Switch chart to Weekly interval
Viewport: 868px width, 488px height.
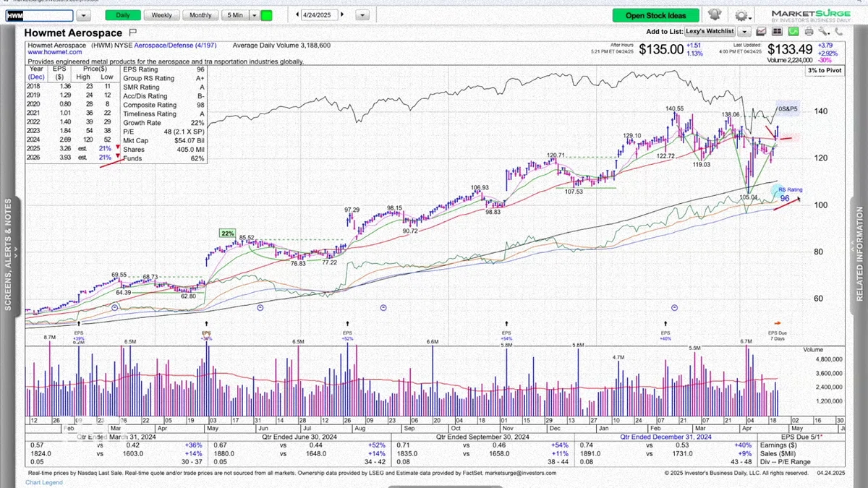pyautogui.click(x=161, y=15)
